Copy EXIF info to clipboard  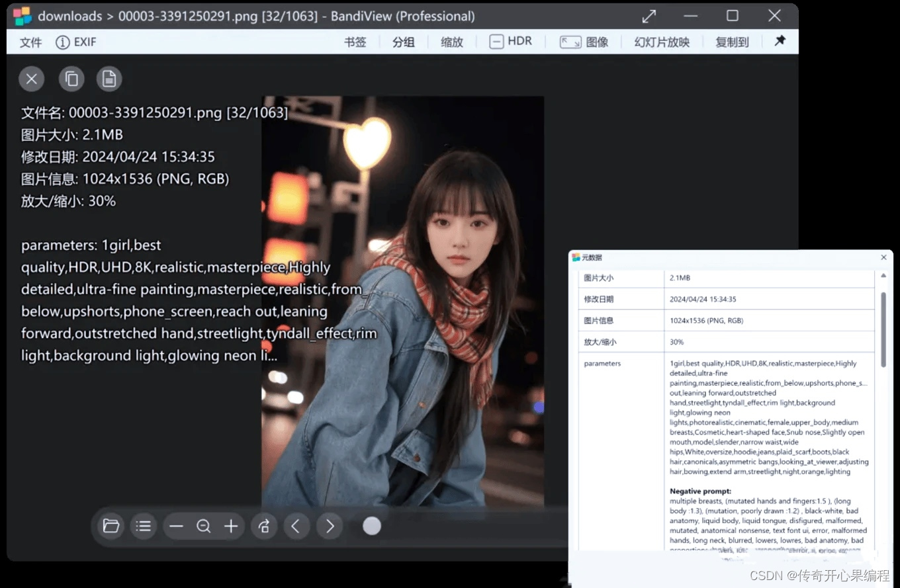pos(71,79)
